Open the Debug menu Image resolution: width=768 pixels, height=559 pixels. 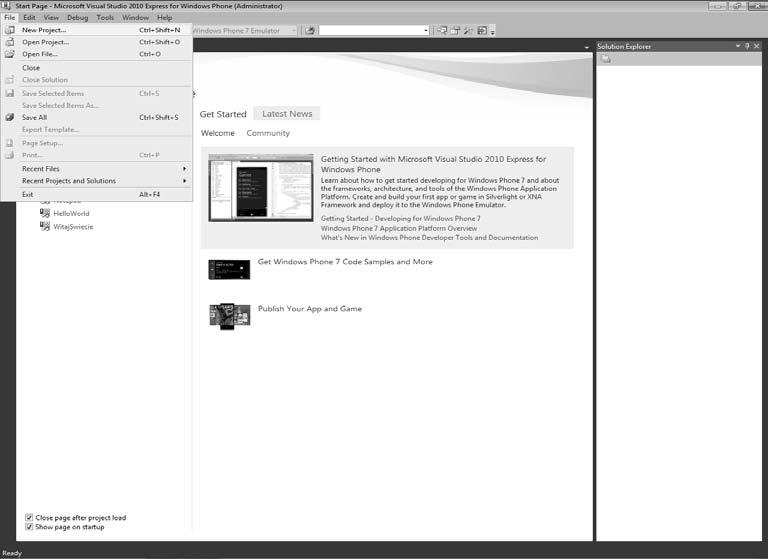77,17
